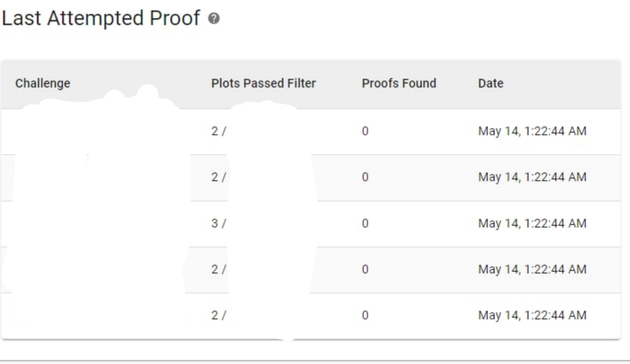This screenshot has height=364, width=630.
Task: Click the second row's '2 /' plots value
Action: [x=218, y=177]
